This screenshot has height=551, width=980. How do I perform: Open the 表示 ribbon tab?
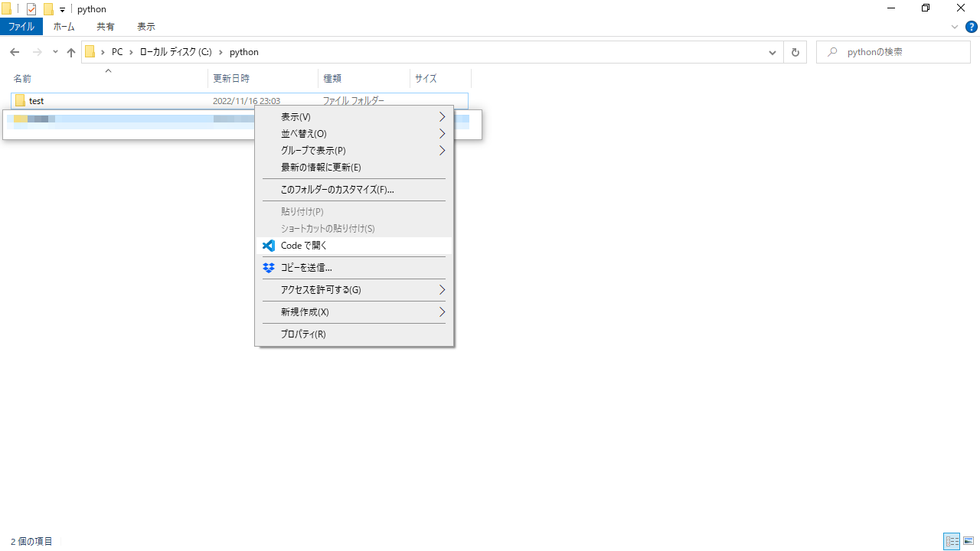coord(145,27)
